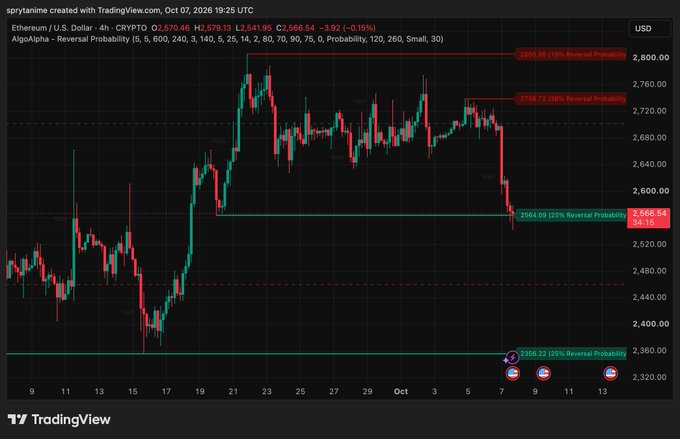Click the high value H2,579.13
Viewport: 680px width, 439px height.
[x=212, y=28]
